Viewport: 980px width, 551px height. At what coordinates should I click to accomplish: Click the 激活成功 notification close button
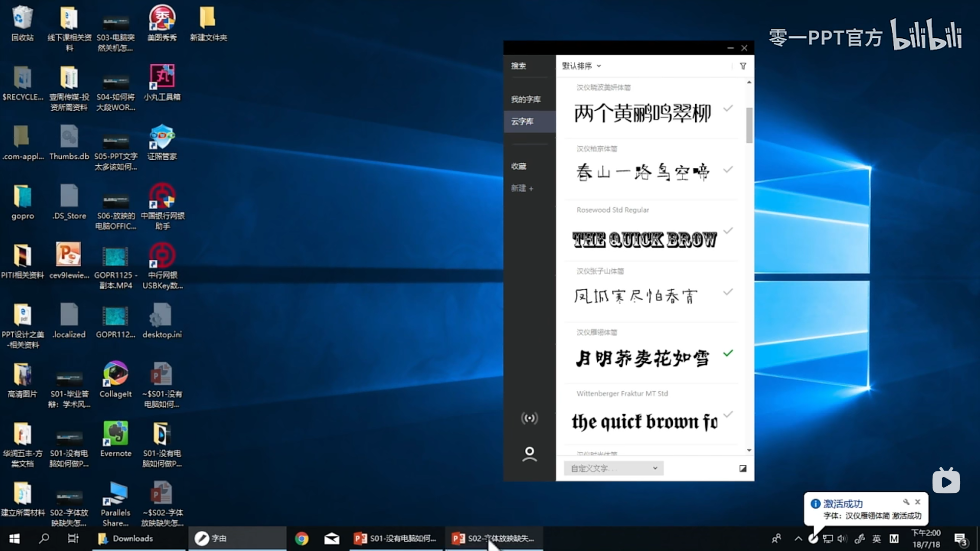917,503
